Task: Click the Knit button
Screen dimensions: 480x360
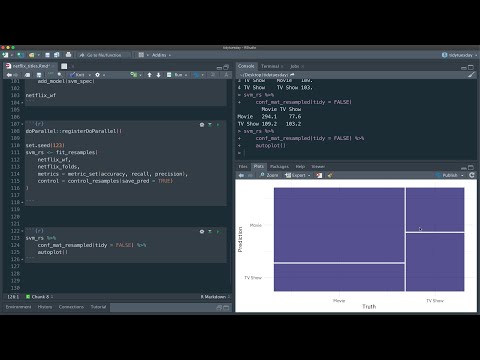Action: click(77, 75)
